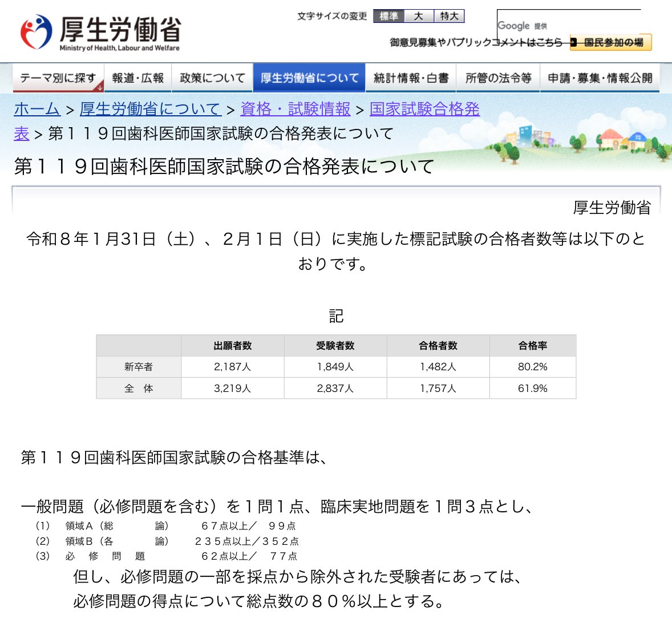Click the 領域A 67点以上 criteria line
The image size is (672, 631).
(x=165, y=526)
